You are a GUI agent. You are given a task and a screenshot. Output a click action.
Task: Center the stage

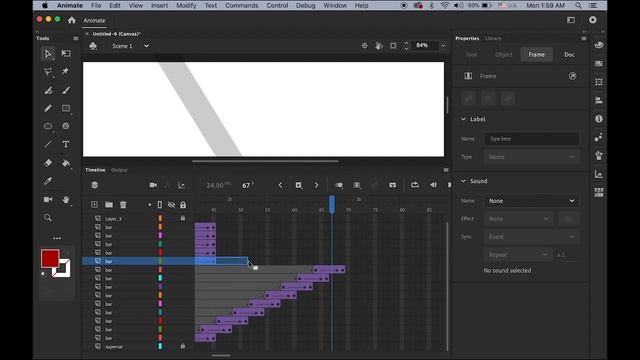click(364, 46)
